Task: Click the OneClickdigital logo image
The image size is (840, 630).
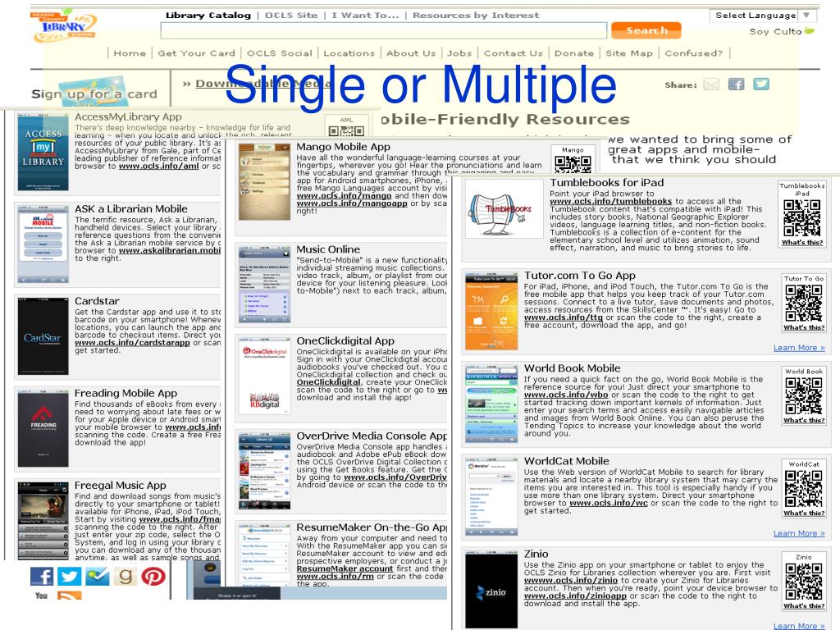Action: (265, 377)
